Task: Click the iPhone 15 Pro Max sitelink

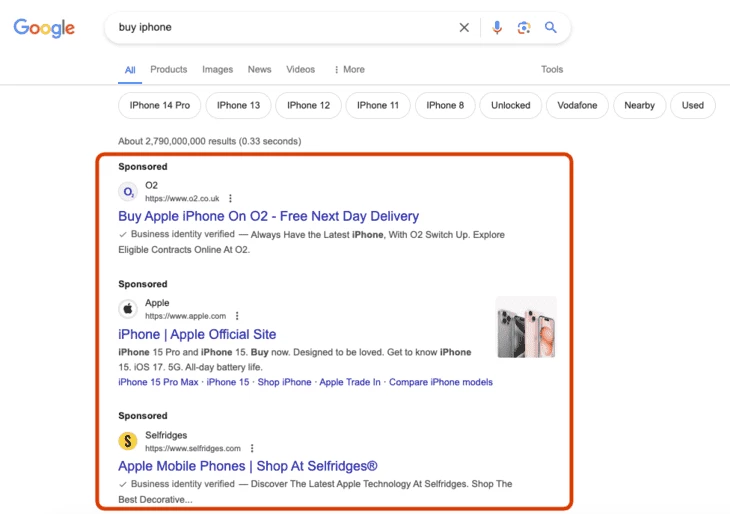Action: pos(158,382)
